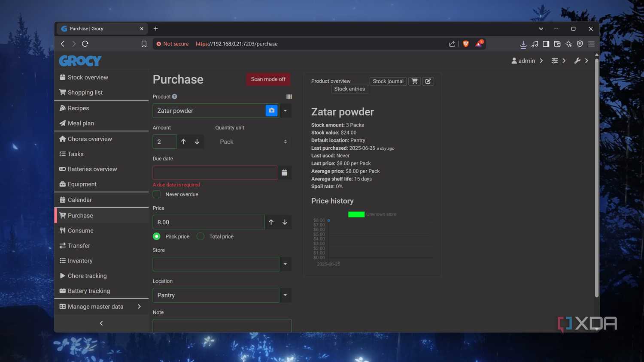This screenshot has height=362, width=644.
Task: Open browser downloads
Action: pyautogui.click(x=523, y=44)
